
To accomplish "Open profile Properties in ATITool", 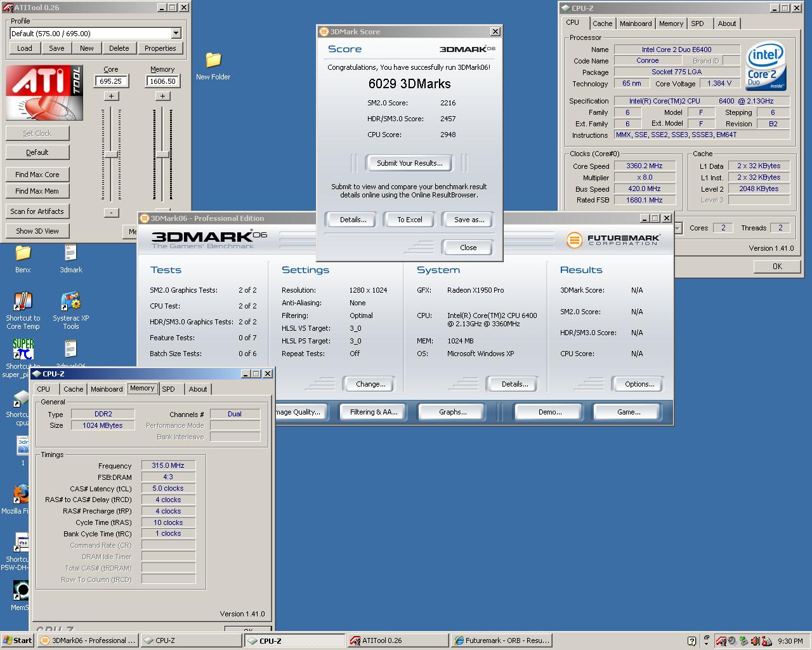I will [160, 48].
